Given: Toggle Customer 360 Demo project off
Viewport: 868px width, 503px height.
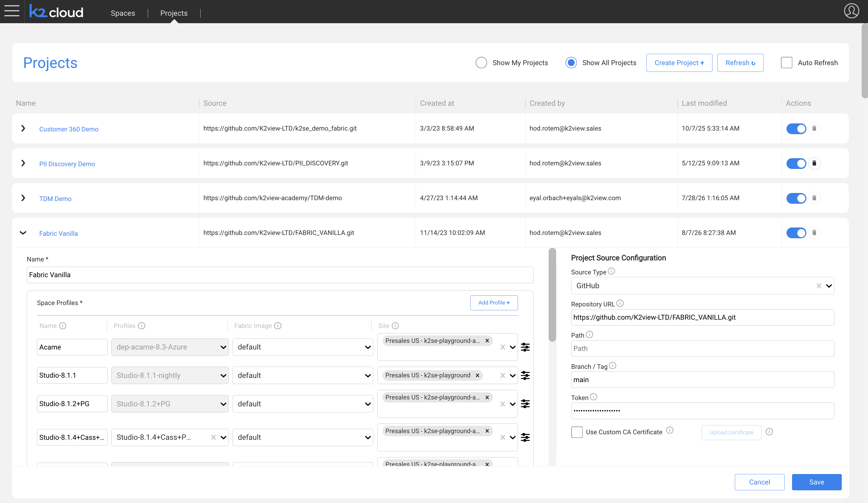Looking at the screenshot, I should (796, 129).
